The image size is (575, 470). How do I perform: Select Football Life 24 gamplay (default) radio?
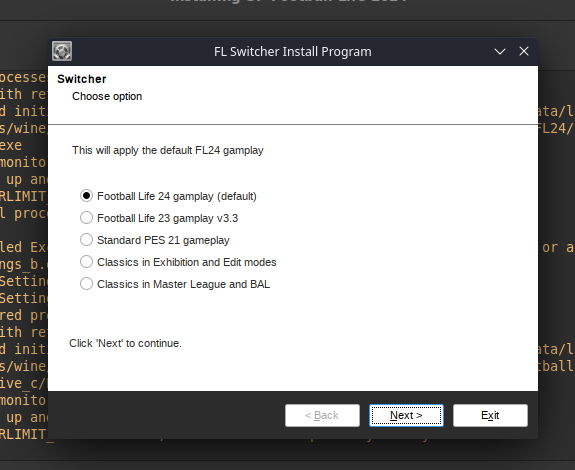(86, 196)
